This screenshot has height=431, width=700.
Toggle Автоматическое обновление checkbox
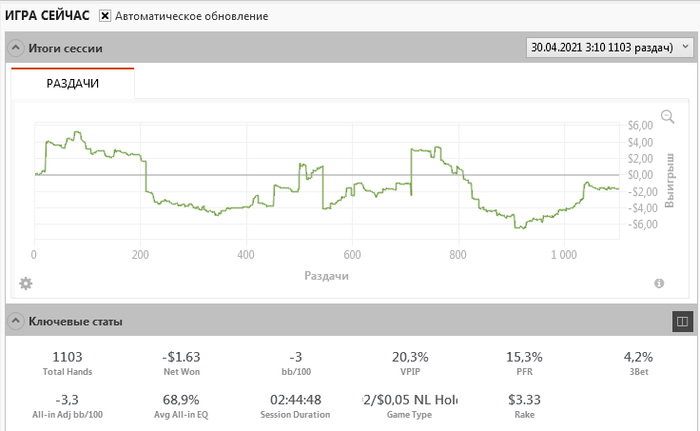[x=105, y=17]
